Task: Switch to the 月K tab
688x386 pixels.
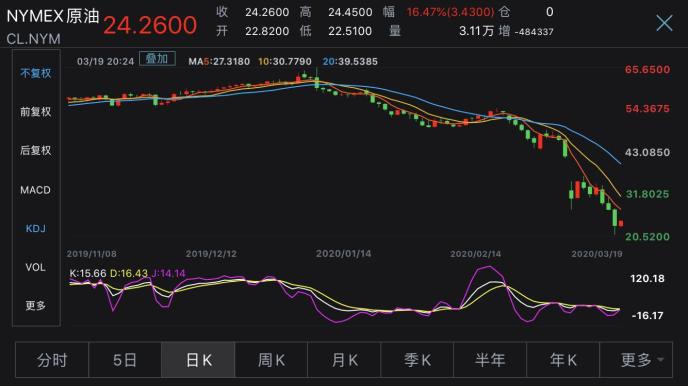Action: 344,360
